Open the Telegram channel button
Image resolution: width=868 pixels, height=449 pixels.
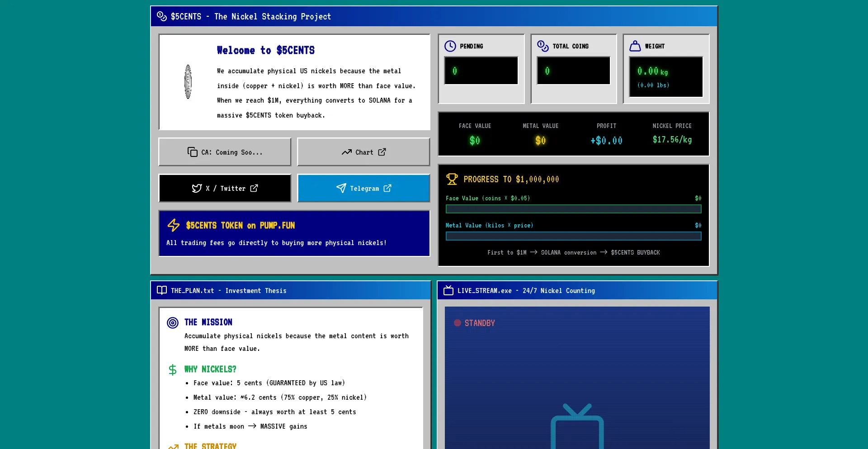pyautogui.click(x=363, y=188)
